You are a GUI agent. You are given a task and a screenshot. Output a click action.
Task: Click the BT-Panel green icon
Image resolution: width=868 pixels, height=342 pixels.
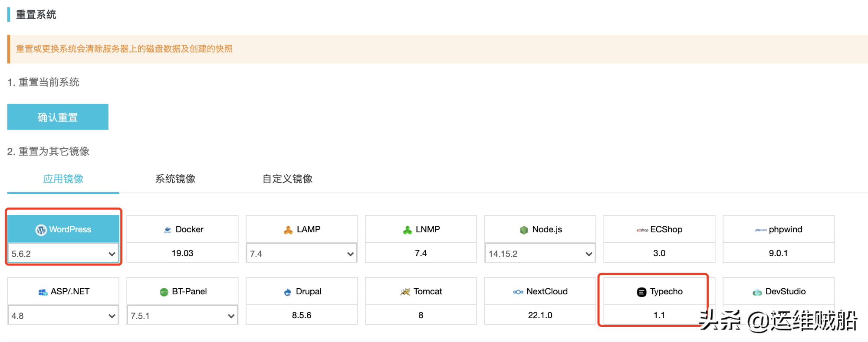[x=164, y=292]
